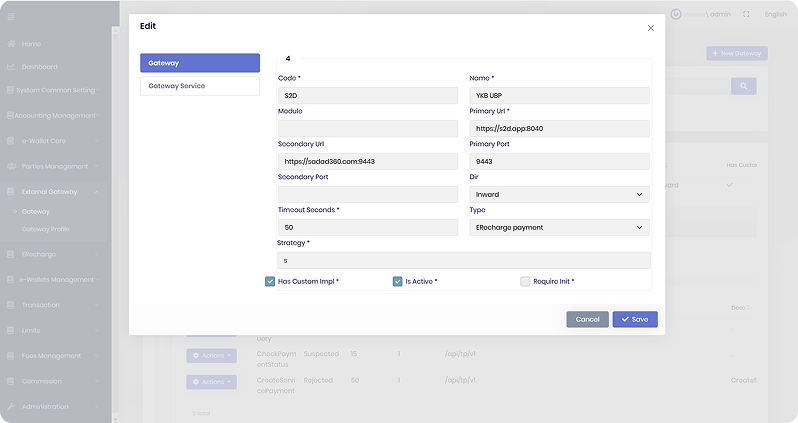The width and height of the screenshot is (798, 423).
Task: Uncheck the Is Active checkbox
Action: coord(397,282)
